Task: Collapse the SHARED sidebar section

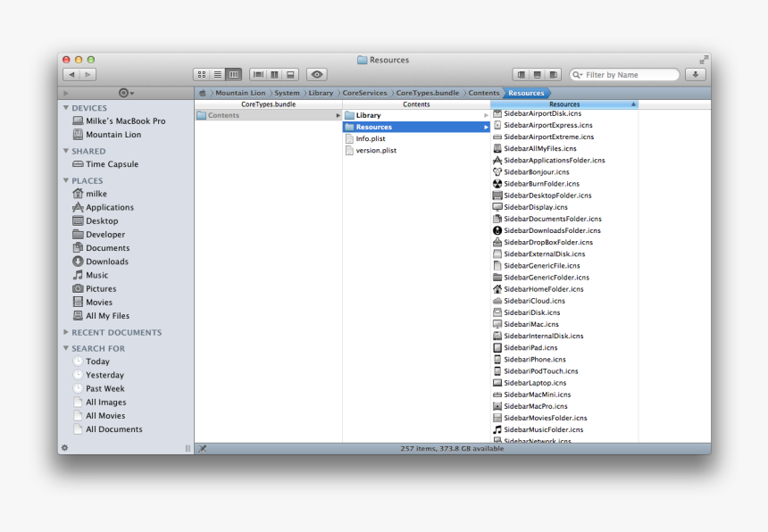Action: click(66, 151)
